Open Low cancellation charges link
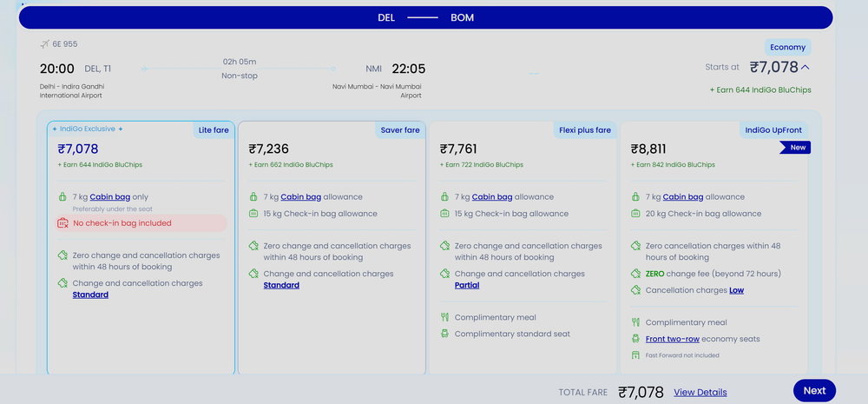The height and width of the screenshot is (404, 868). click(x=736, y=290)
